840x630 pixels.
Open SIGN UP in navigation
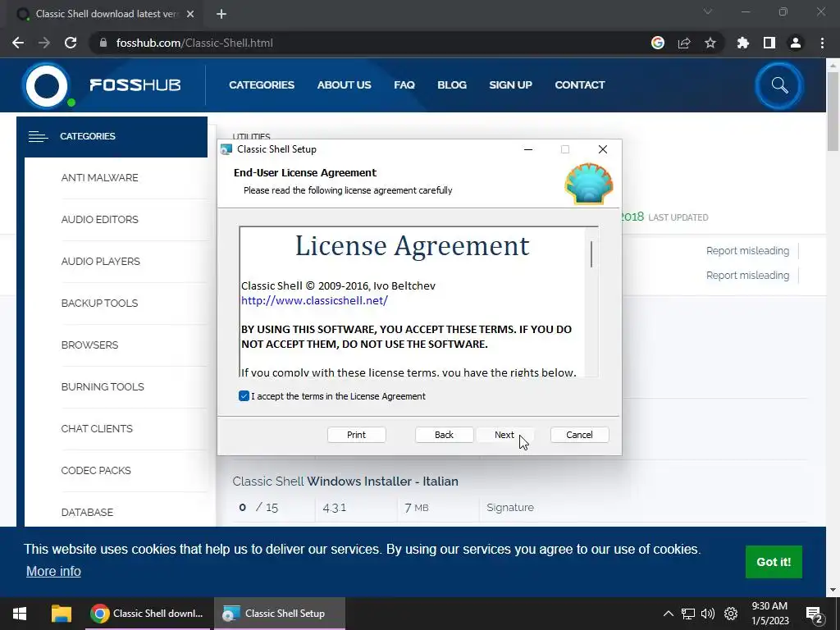click(510, 84)
